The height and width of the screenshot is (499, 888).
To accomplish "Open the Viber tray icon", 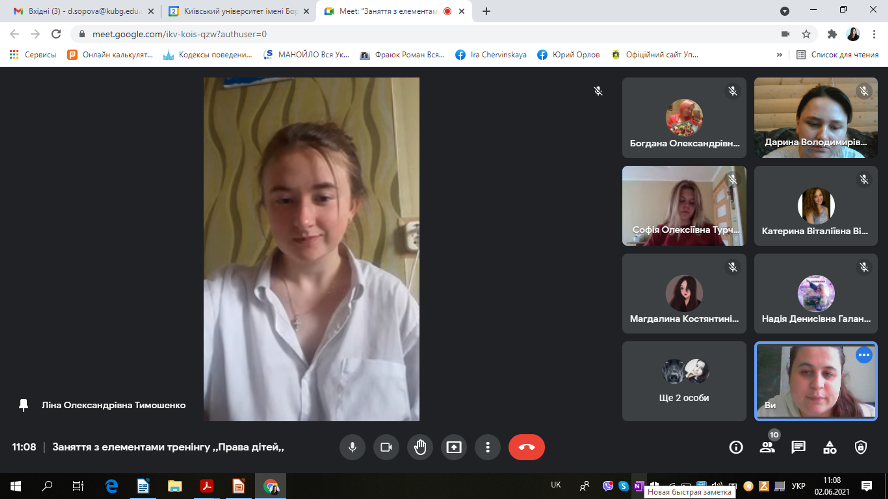I will pos(608,486).
